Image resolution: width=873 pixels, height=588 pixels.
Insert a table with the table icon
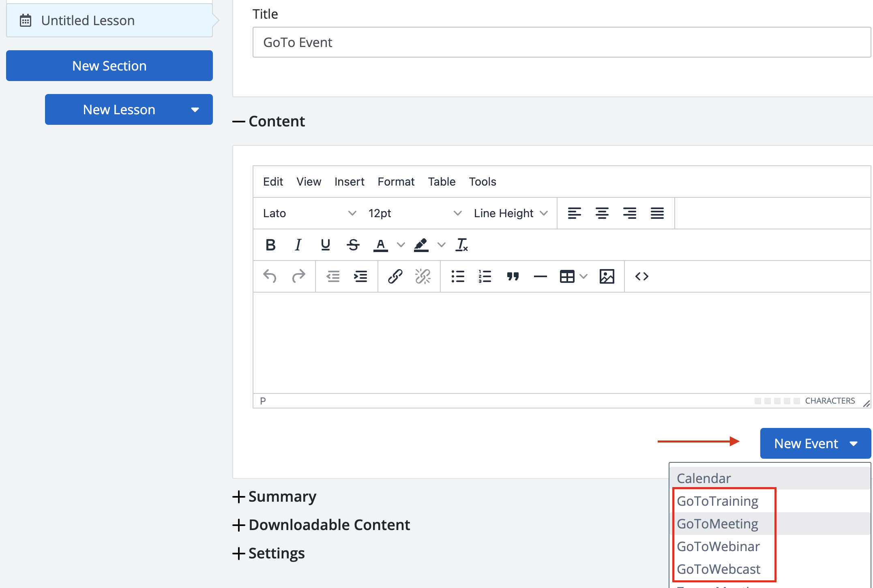[567, 276]
